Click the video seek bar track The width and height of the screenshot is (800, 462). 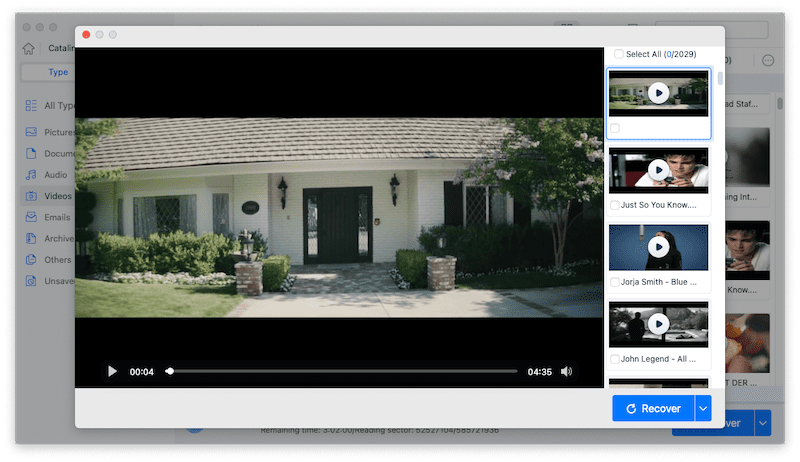pyautogui.click(x=341, y=371)
